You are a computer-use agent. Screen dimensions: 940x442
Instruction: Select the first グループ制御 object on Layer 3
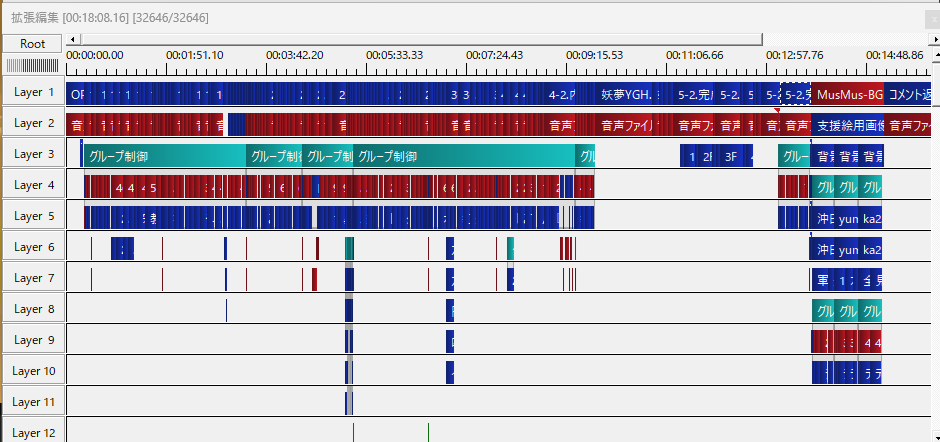[x=165, y=157]
